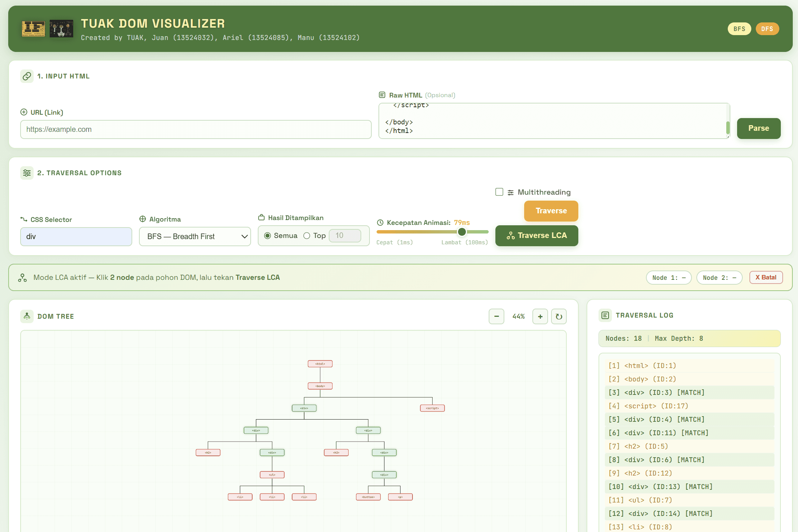Click the orange Traverse button
Viewport: 798px width, 532px height.
click(551, 211)
